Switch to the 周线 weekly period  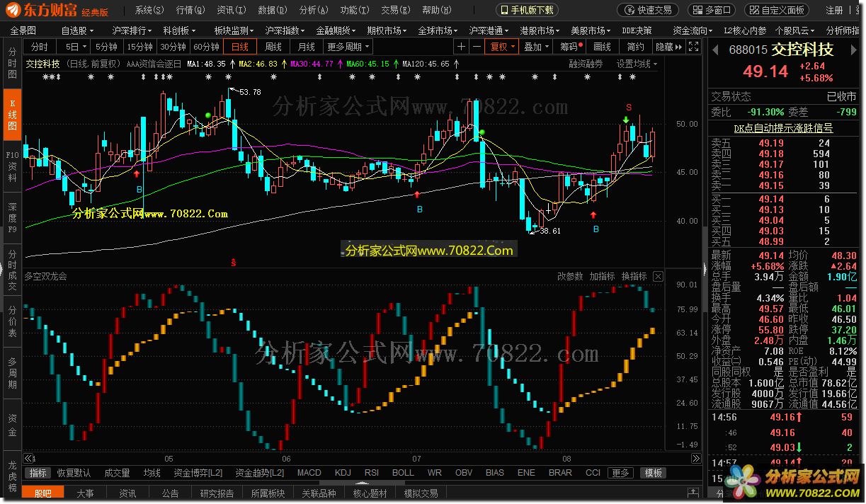(x=273, y=47)
